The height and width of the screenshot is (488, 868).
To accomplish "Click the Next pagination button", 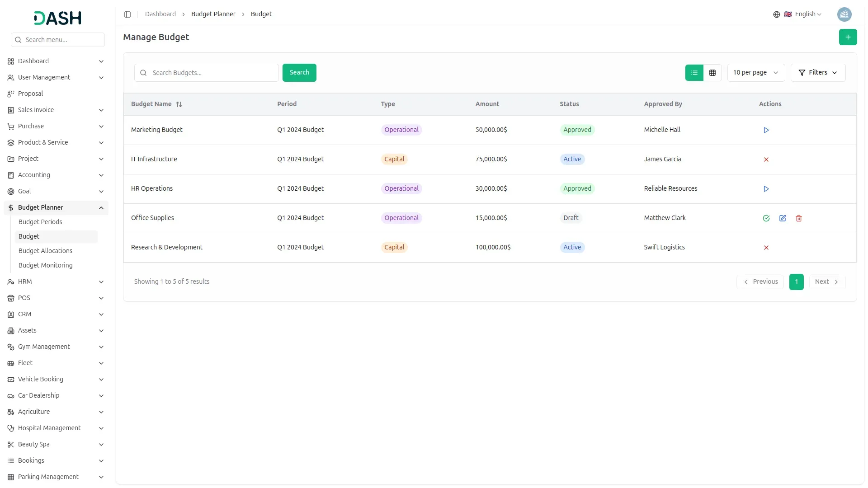I will 826,282.
